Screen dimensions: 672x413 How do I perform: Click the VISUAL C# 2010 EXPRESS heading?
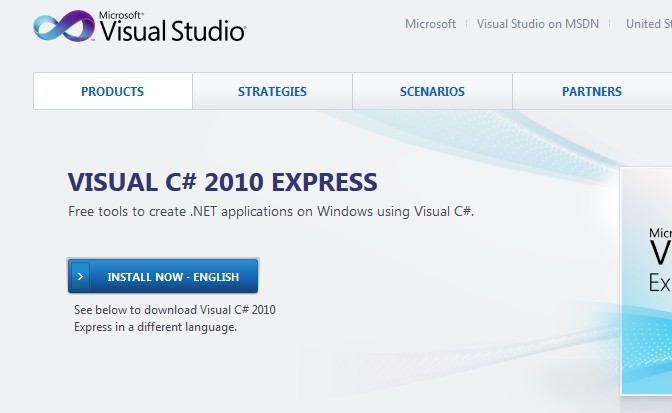222,182
